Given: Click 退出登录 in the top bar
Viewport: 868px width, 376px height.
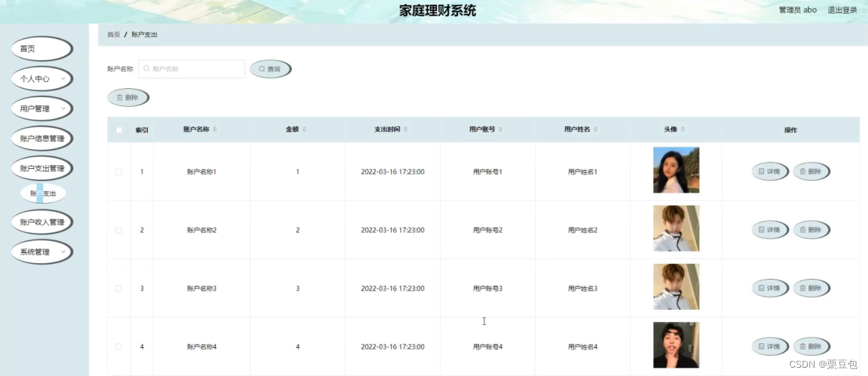Looking at the screenshot, I should point(842,10).
